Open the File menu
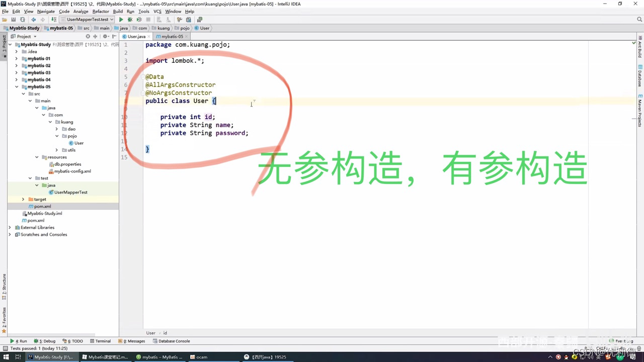 tap(5, 11)
